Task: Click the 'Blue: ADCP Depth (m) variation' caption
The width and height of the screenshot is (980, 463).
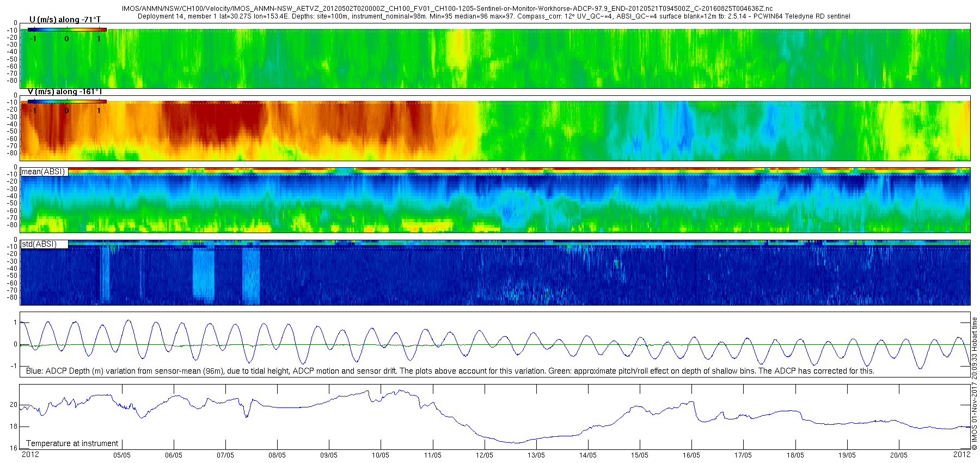Action: click(x=450, y=371)
